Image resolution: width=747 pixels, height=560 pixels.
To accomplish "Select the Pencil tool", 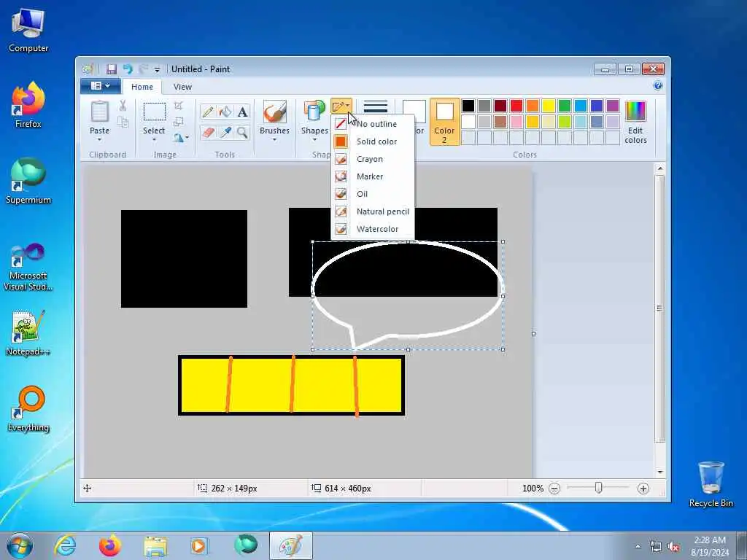I will click(208, 112).
